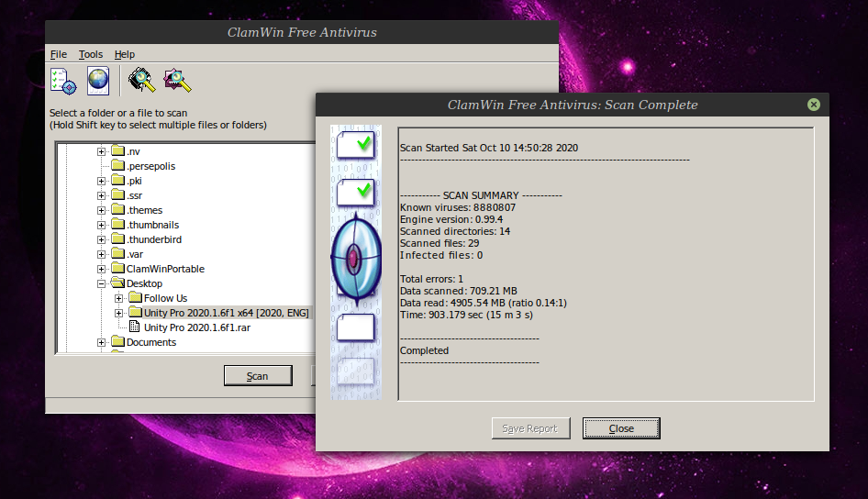The width and height of the screenshot is (868, 499).
Task: Click the Scan button in main window
Action: (x=258, y=376)
